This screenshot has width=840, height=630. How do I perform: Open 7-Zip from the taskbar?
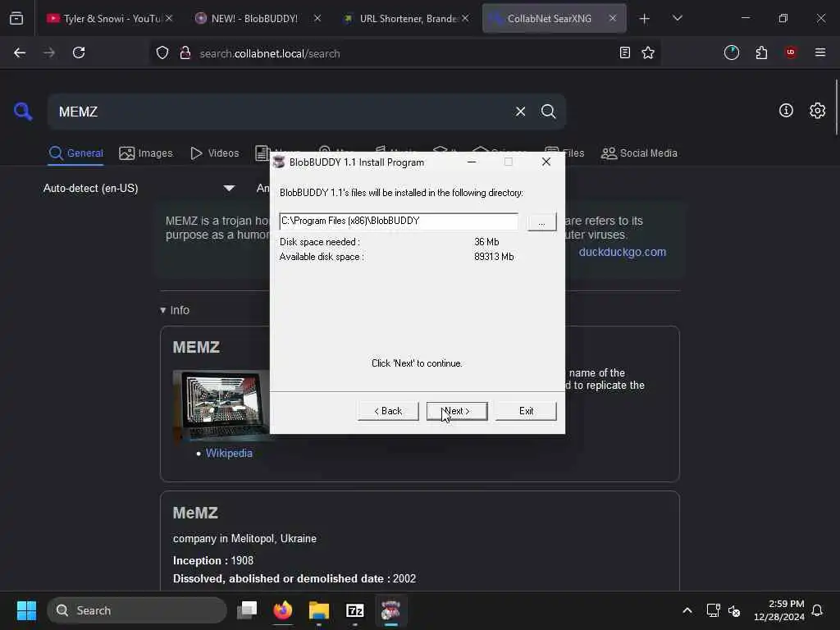pyautogui.click(x=354, y=610)
